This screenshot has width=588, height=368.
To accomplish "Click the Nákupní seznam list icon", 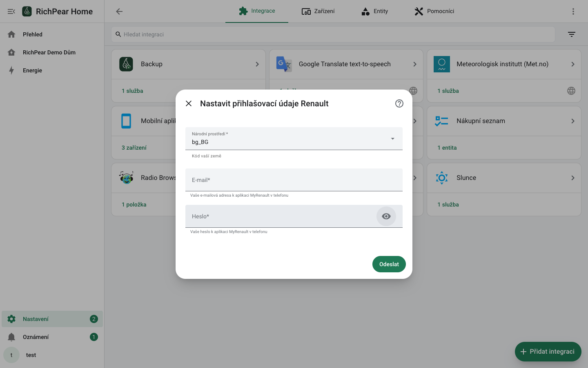I will (442, 121).
